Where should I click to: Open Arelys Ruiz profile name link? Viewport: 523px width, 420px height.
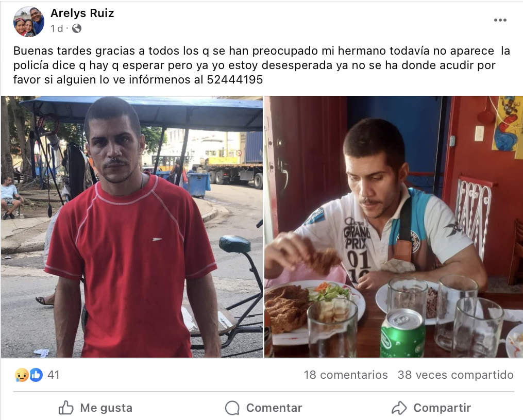click(82, 13)
